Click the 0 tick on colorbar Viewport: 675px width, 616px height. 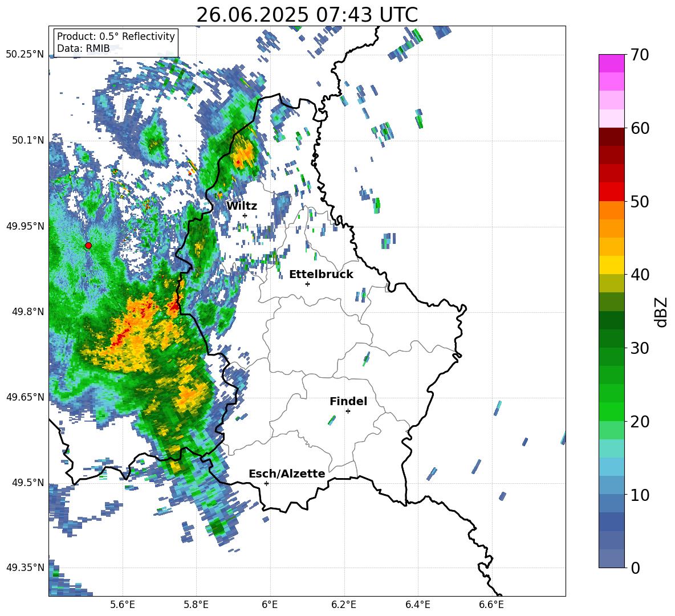click(635, 568)
